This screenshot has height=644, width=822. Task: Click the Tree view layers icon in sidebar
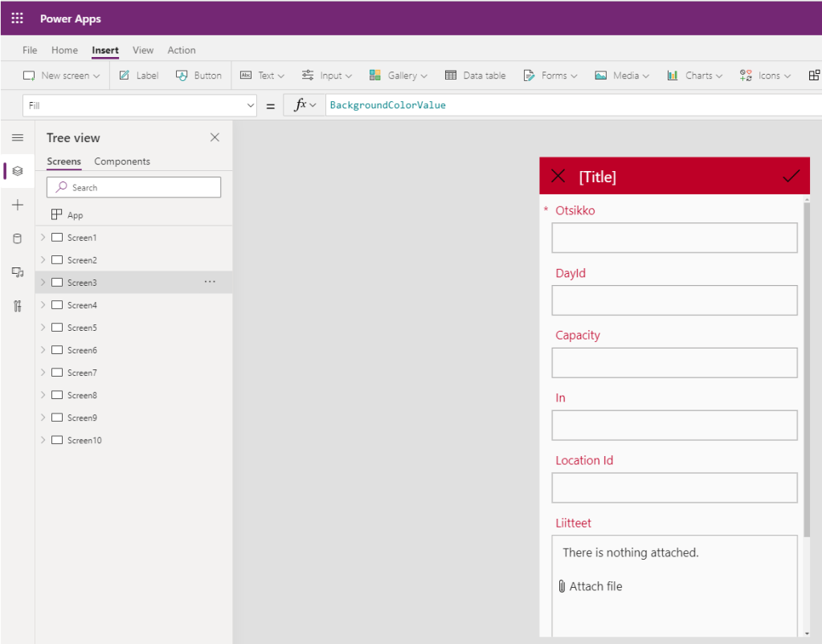click(x=18, y=171)
